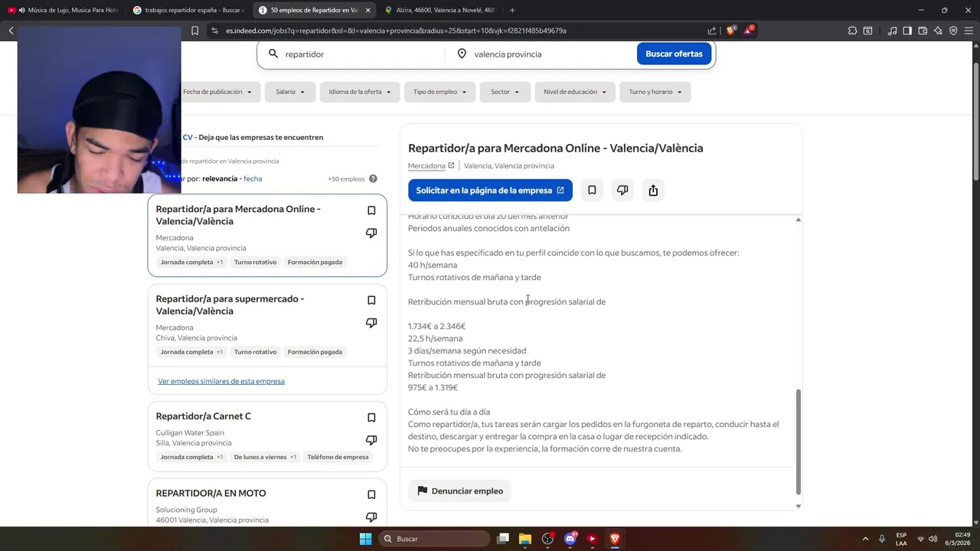
Task: Switch to Música de Lujo YouTube tab
Action: click(63, 10)
